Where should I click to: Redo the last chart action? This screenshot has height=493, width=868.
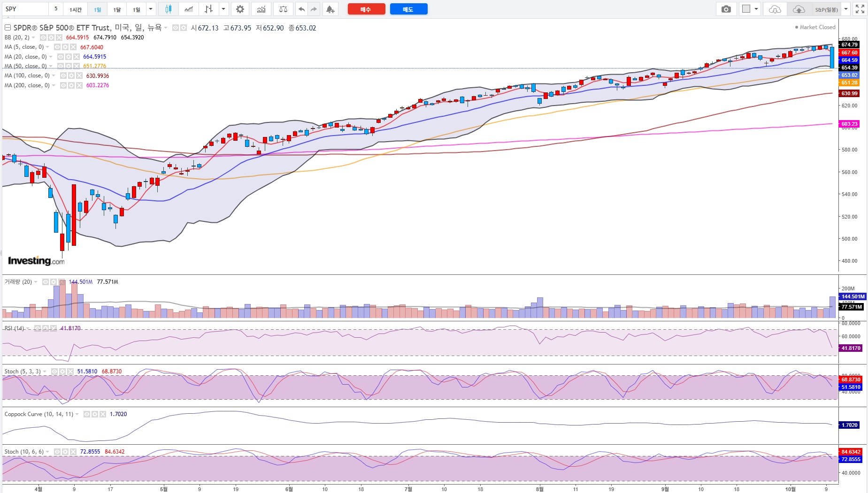(314, 9)
